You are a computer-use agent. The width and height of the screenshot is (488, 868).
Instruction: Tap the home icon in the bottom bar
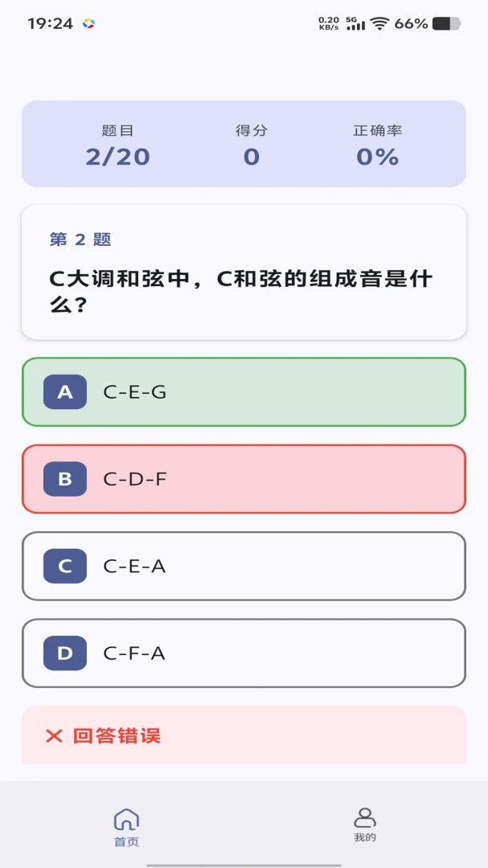tap(126, 819)
